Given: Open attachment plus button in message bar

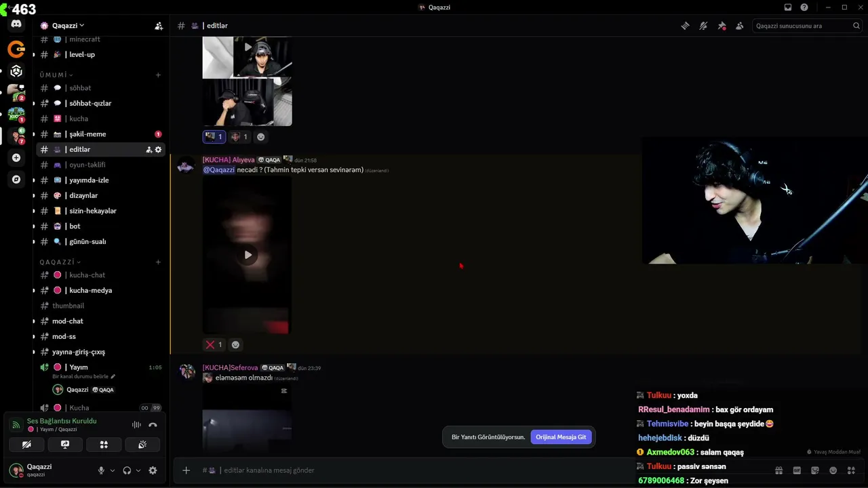Looking at the screenshot, I should point(186,470).
